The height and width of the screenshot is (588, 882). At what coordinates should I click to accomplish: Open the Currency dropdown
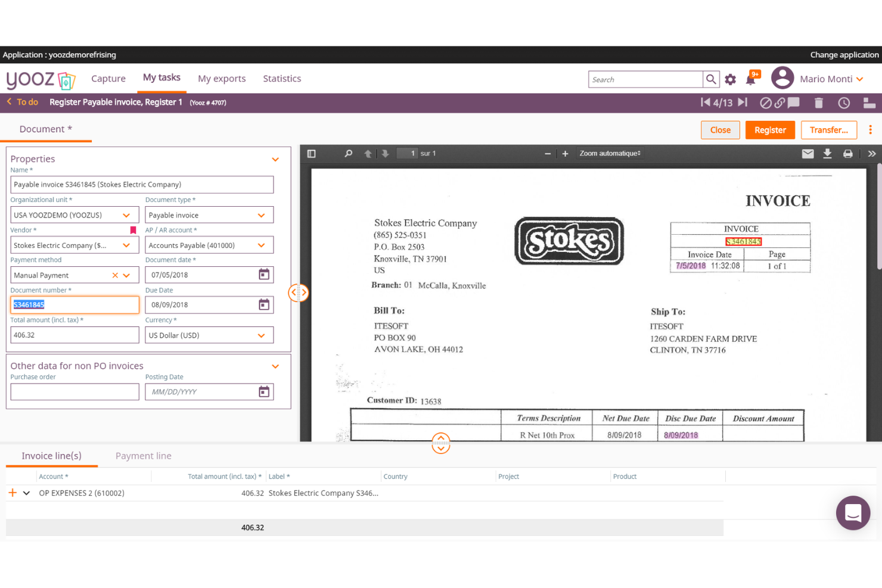260,335
